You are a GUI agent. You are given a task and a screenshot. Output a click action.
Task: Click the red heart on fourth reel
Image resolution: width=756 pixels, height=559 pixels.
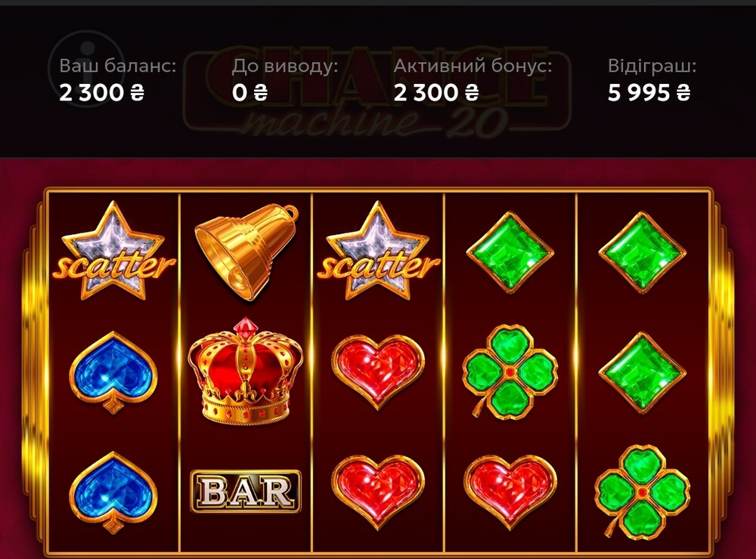[x=510, y=491]
